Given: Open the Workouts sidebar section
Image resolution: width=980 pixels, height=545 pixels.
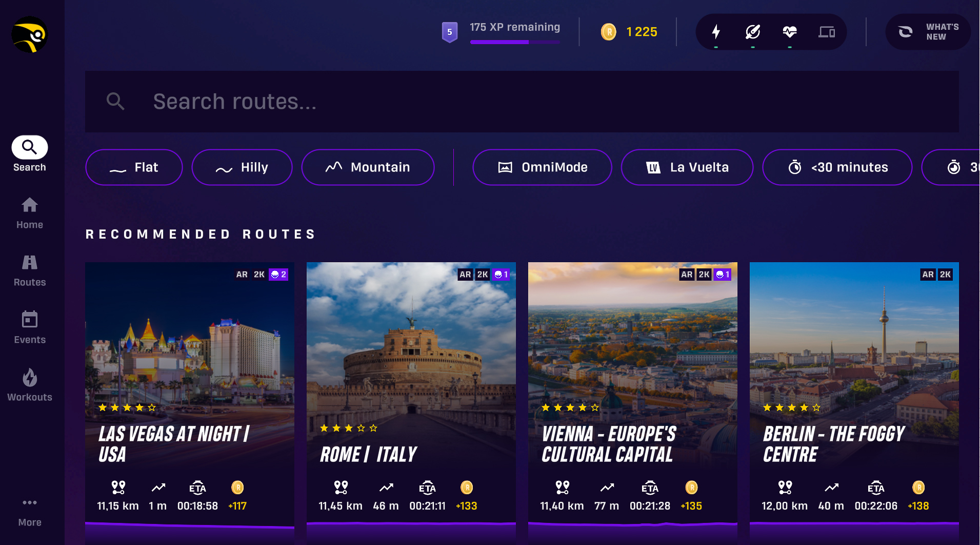Looking at the screenshot, I should click(30, 385).
